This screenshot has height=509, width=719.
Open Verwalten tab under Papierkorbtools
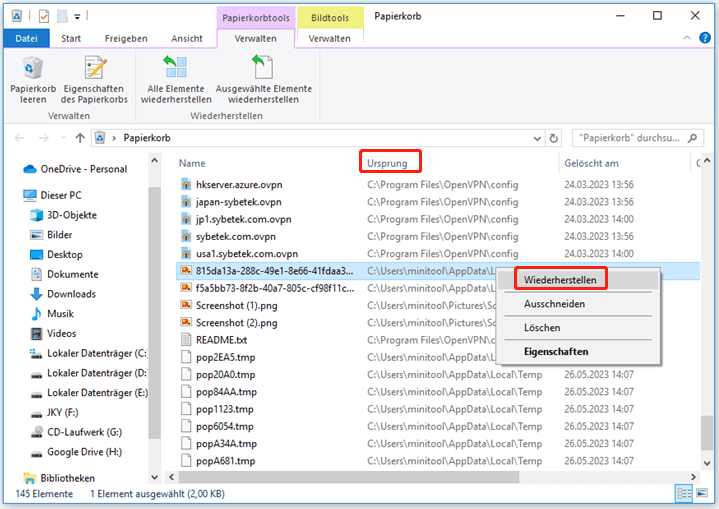[255, 39]
